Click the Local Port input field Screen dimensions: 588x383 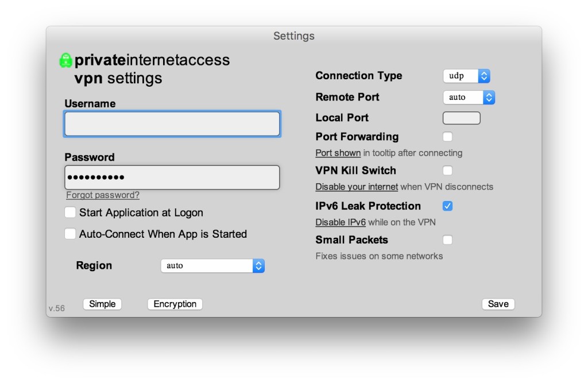462,118
